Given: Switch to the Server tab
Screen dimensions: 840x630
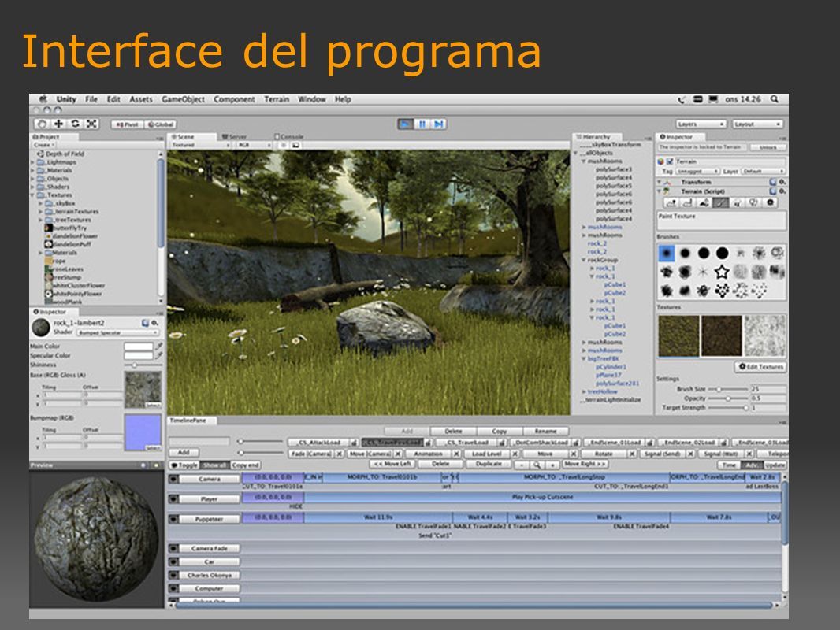Looking at the screenshot, I should 234,136.
